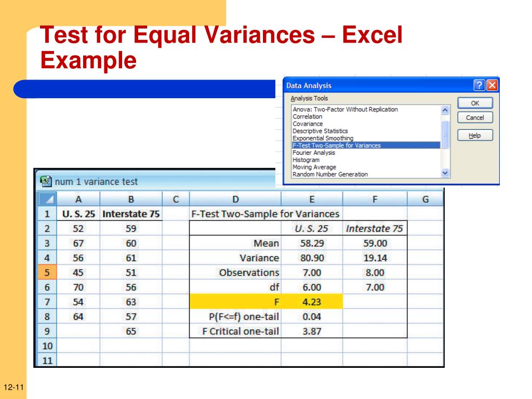This screenshot has height=399, width=532.
Task: Click F critical value 3.87
Action: (x=312, y=331)
